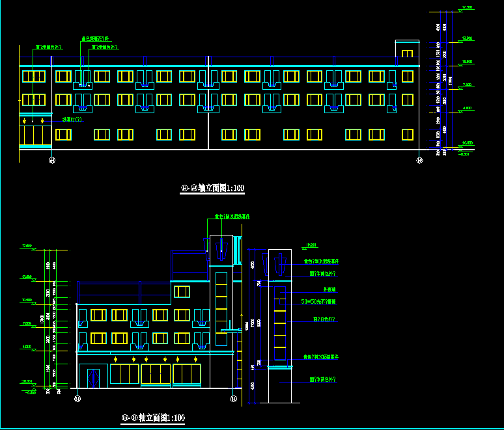Click the 4.200 elevation mark at lower left
Viewport: 504px width, 430px height.
pos(27,347)
